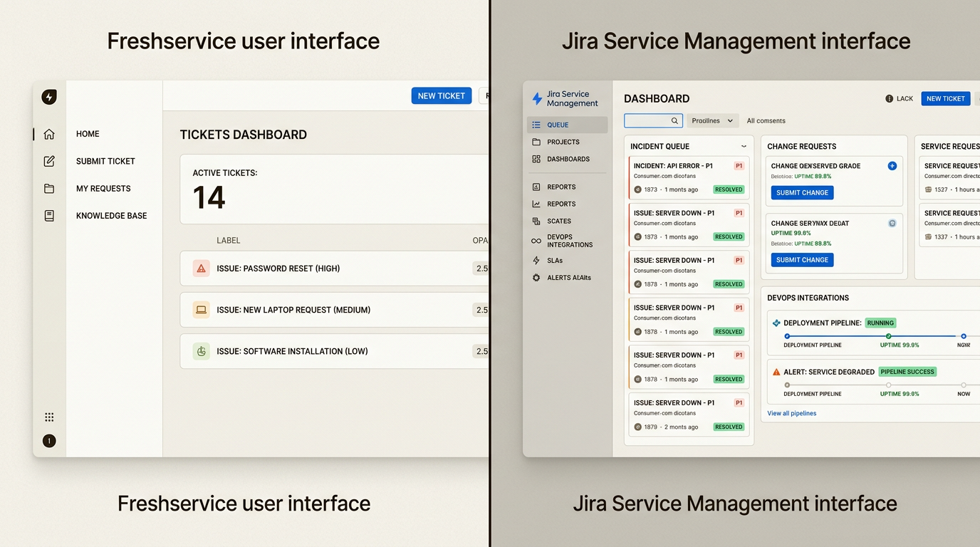Screen dimensions: 980x547
Task: Open the View all pipelines link
Action: coord(791,413)
